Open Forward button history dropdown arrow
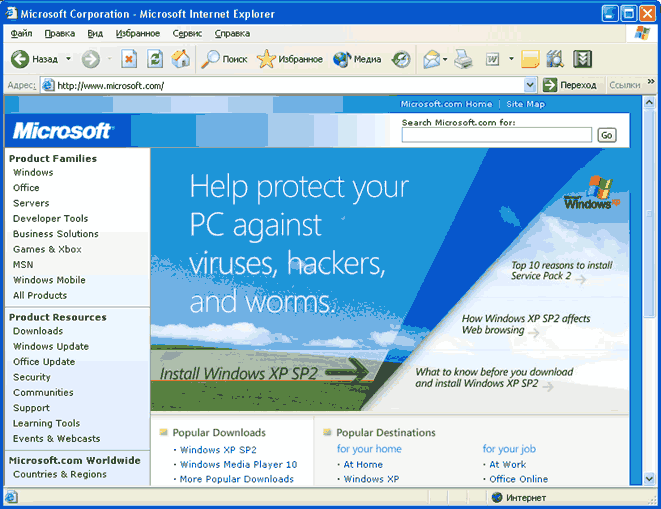 pos(109,59)
